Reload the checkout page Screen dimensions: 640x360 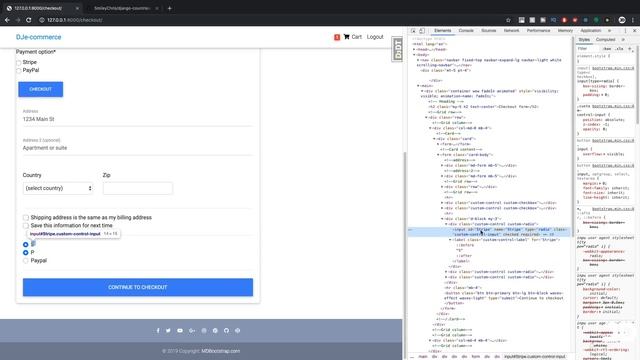coord(29,20)
